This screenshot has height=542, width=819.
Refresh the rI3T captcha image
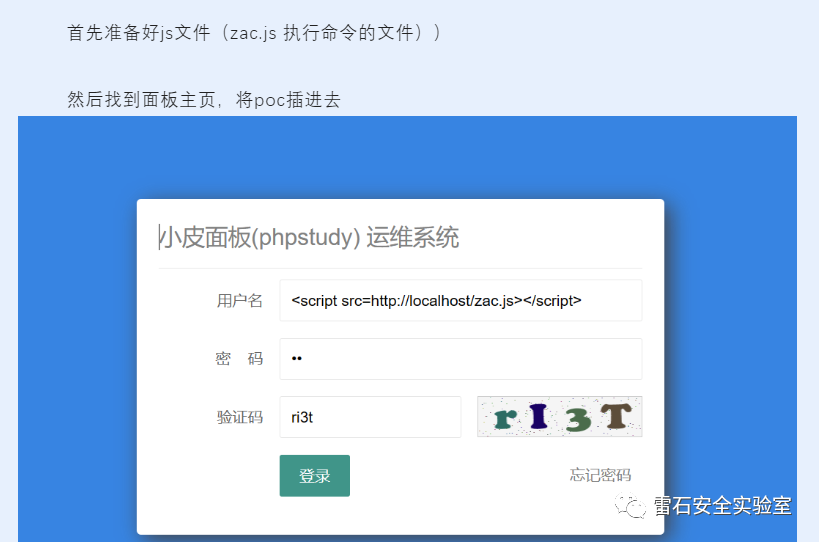(559, 416)
